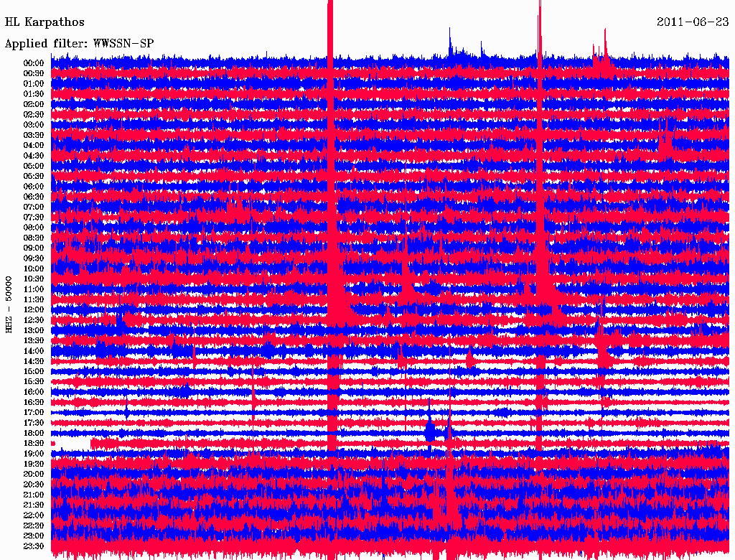Click the 'HHZ - 50000' axis label
735x560 pixels.
(x=9, y=304)
